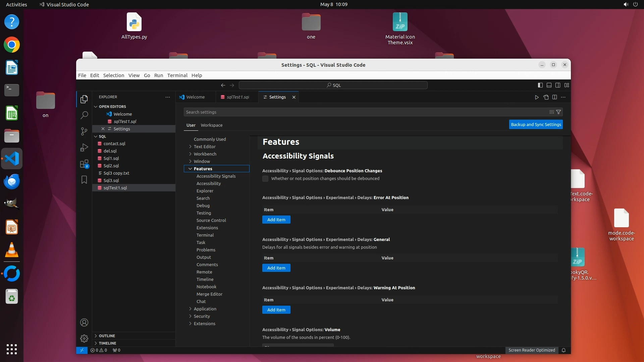This screenshot has height=362, width=644.
Task: Switch to the Workspace settings tab
Action: point(211,125)
